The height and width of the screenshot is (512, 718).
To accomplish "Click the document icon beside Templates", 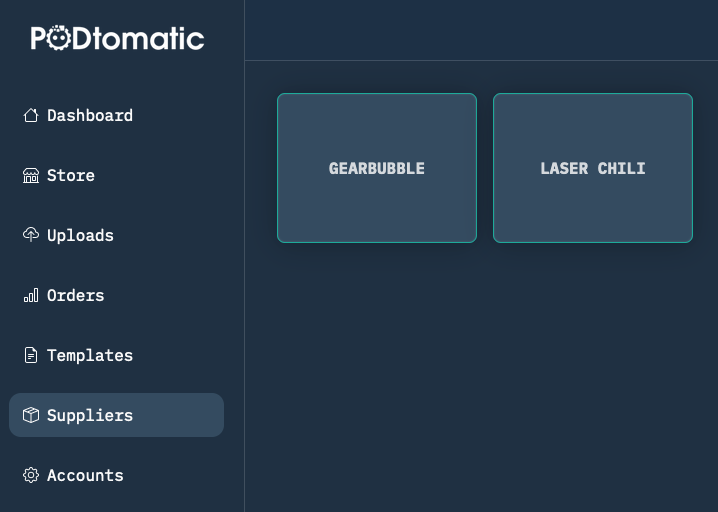I will 31,355.
